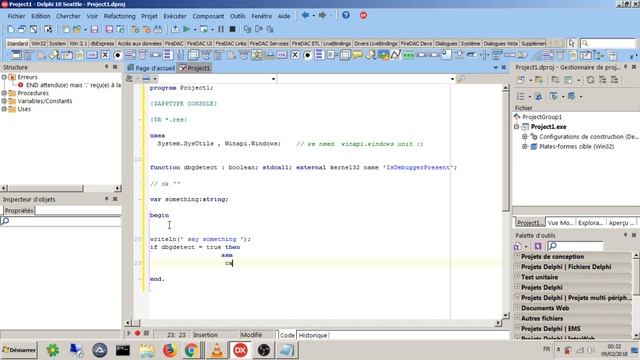This screenshot has width=640, height=360.
Task: Switch to Page d'accueil tab
Action: pyautogui.click(x=151, y=68)
